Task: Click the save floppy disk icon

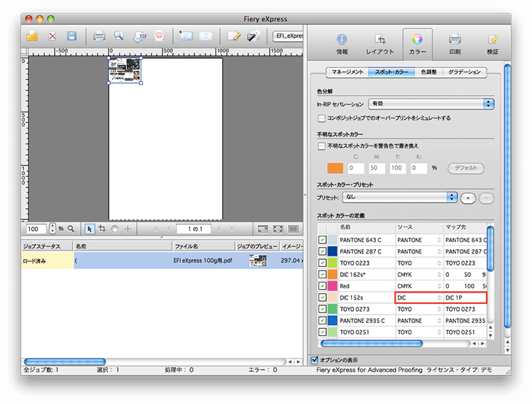Action: point(71,36)
